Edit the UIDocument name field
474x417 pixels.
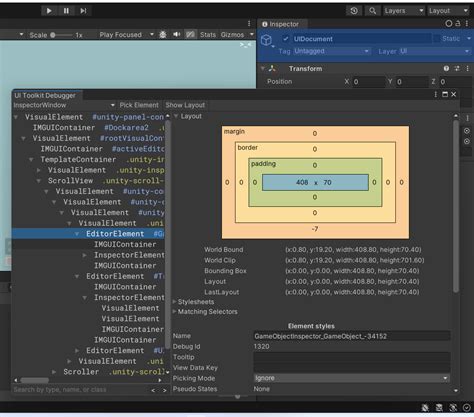pos(362,39)
